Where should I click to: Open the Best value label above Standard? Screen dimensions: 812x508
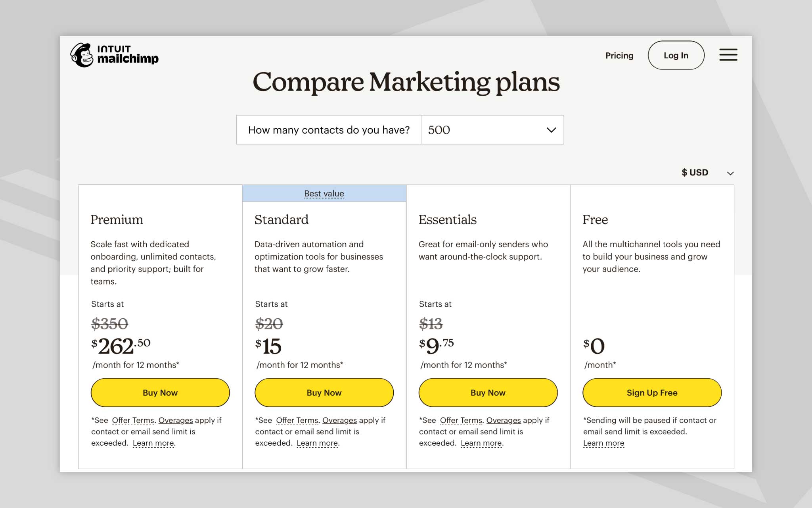tap(324, 193)
